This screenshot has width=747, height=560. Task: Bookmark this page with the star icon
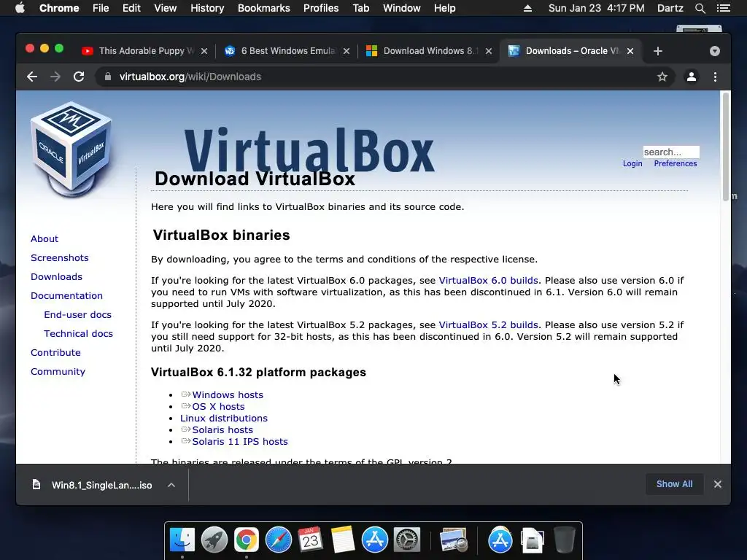(662, 77)
